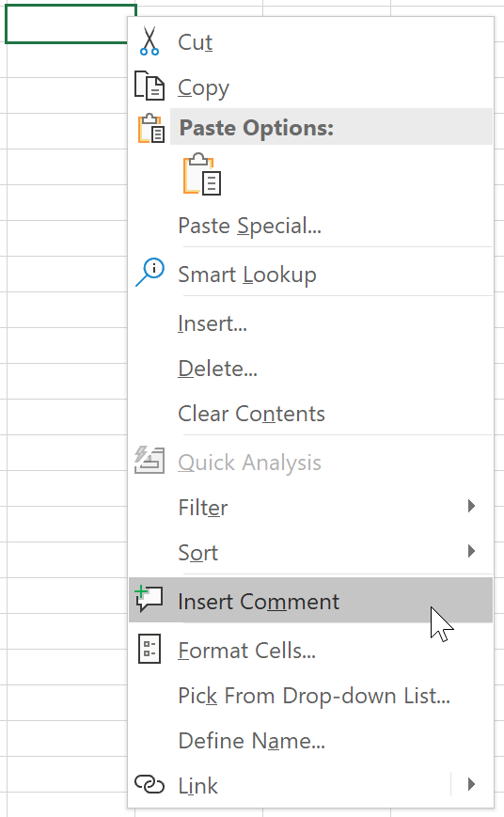Expand the Filter submenu arrow
Viewport: 504px width, 817px height.
pyautogui.click(x=471, y=506)
